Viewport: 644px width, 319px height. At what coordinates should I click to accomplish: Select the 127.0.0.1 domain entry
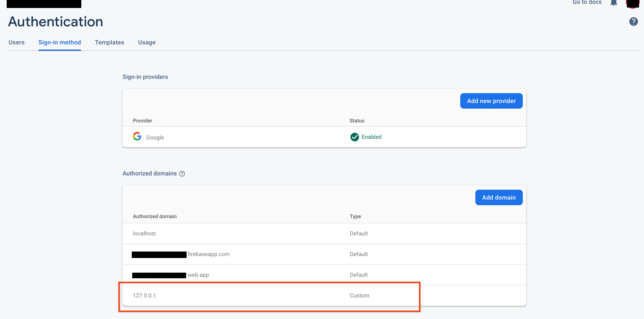click(x=324, y=296)
